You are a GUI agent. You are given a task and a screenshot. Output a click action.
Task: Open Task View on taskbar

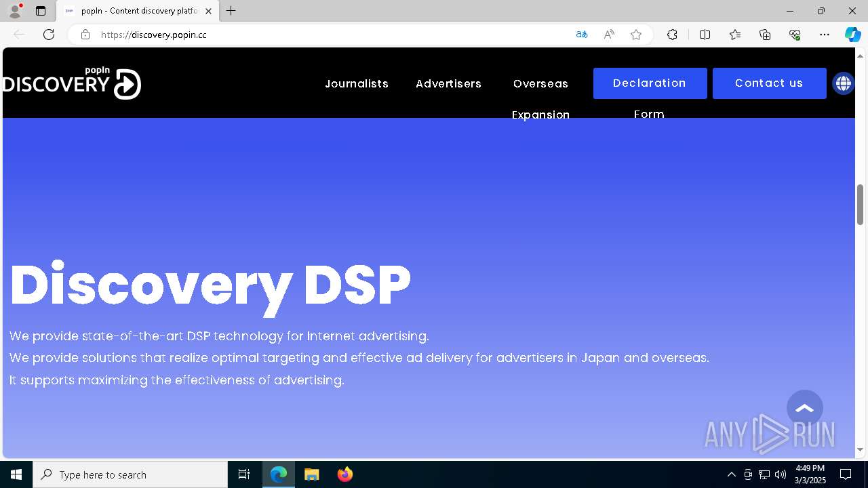tap(244, 474)
